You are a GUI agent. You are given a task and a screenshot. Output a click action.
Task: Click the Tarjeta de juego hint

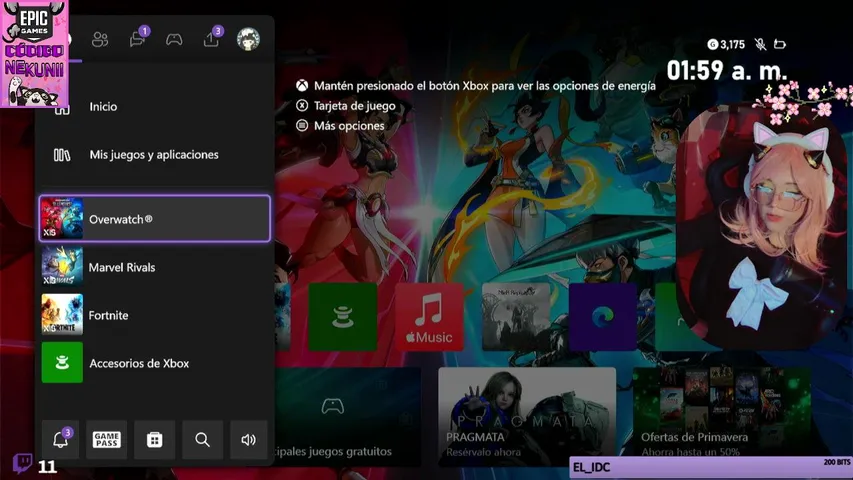pyautogui.click(x=346, y=106)
